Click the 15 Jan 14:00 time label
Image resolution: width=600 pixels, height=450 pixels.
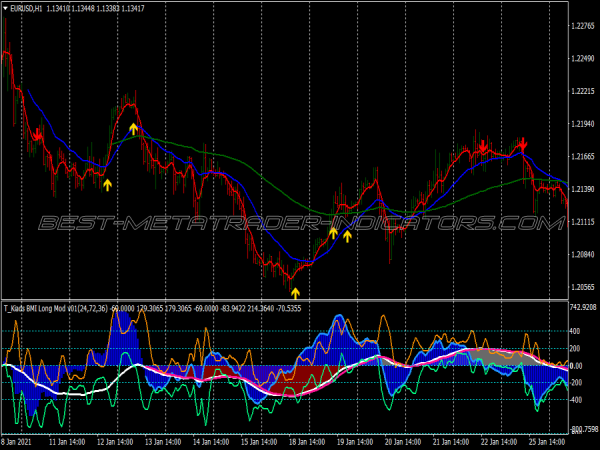pos(259,442)
